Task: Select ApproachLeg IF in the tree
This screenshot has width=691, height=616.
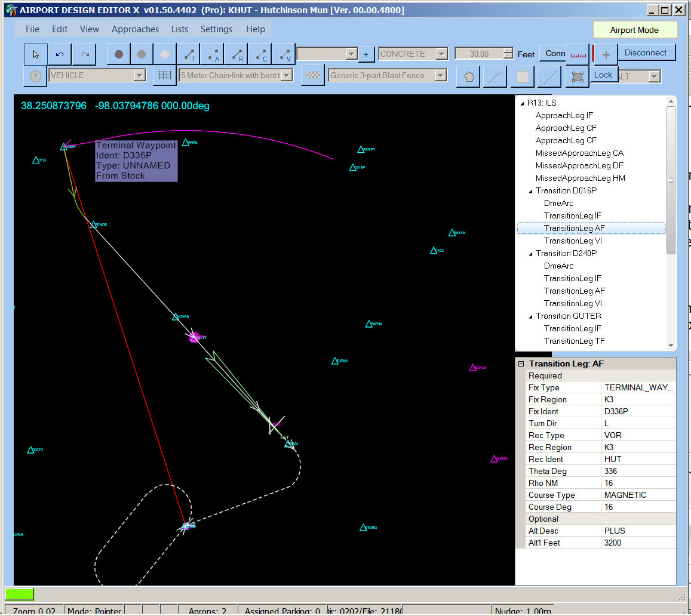Action: pyautogui.click(x=564, y=115)
